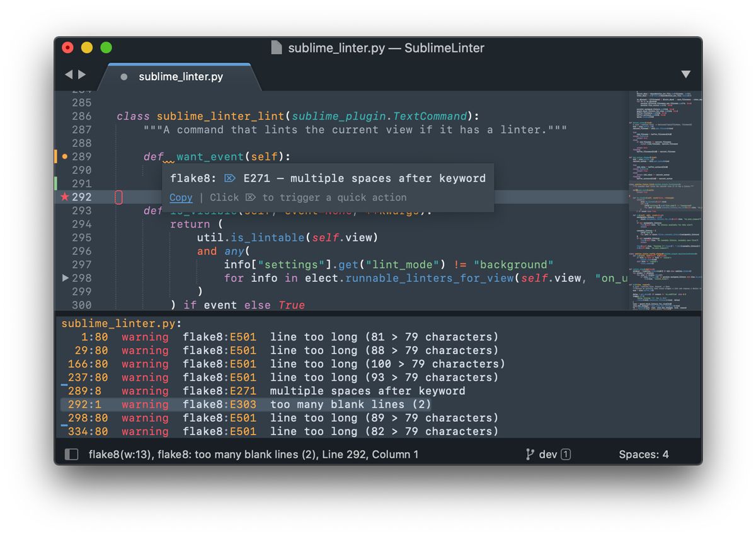The height and width of the screenshot is (536, 756).
Task: Click the return keyword on line 294
Action: click(190, 224)
